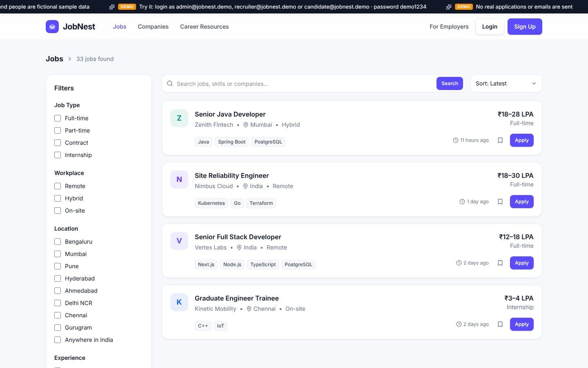Focus the job search input field
Image resolution: width=588 pixels, height=368 pixels.
[x=304, y=84]
